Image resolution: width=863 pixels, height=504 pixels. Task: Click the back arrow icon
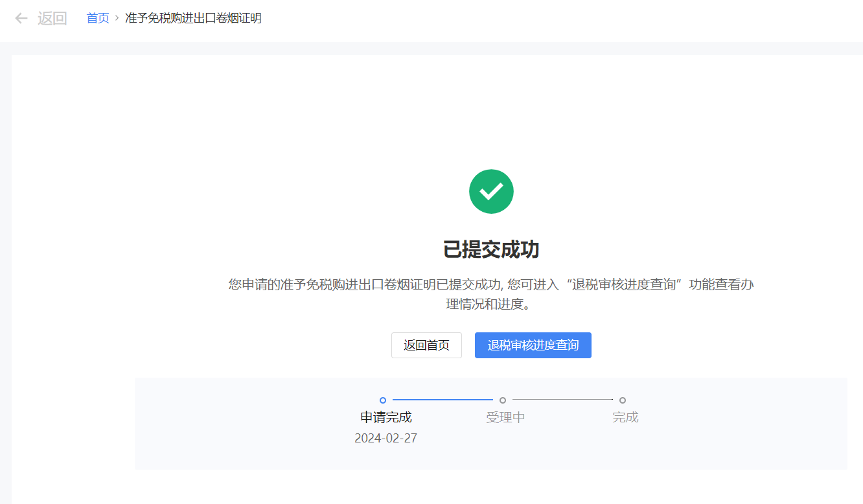click(x=21, y=18)
